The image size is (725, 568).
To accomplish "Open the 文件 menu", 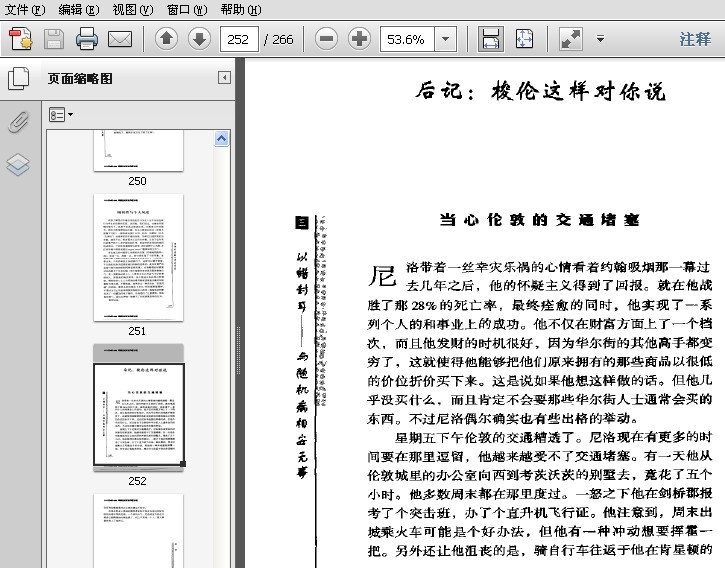I will (25, 9).
